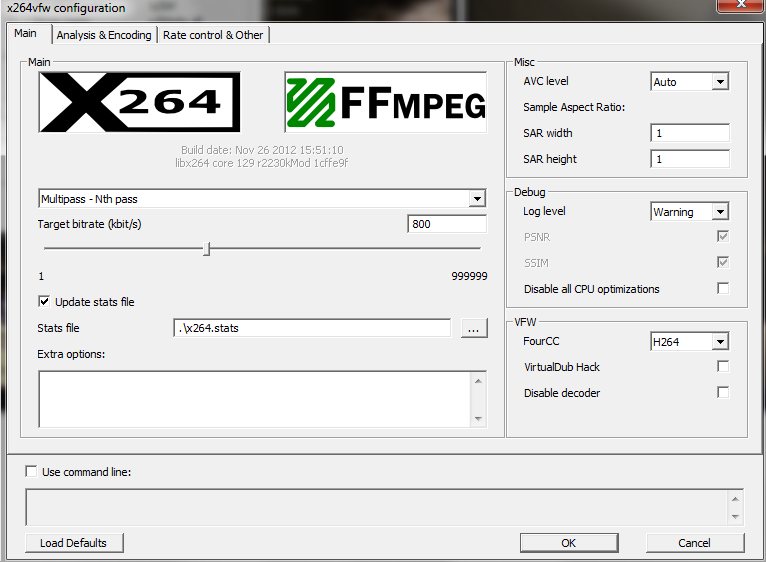766x562 pixels.
Task: Click the 'libx264 core 129 r2230kMod' text
Action: [x=243, y=163]
